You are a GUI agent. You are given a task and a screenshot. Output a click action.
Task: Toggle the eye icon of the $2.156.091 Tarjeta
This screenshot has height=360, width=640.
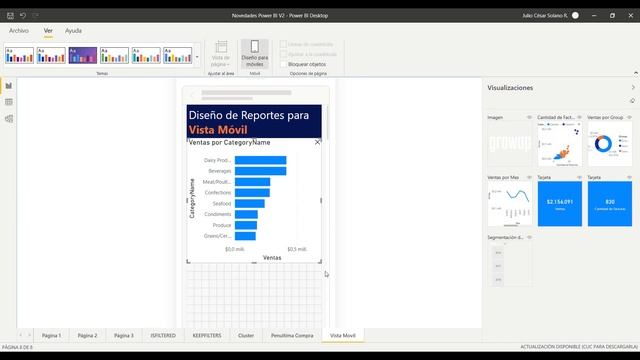[579, 178]
